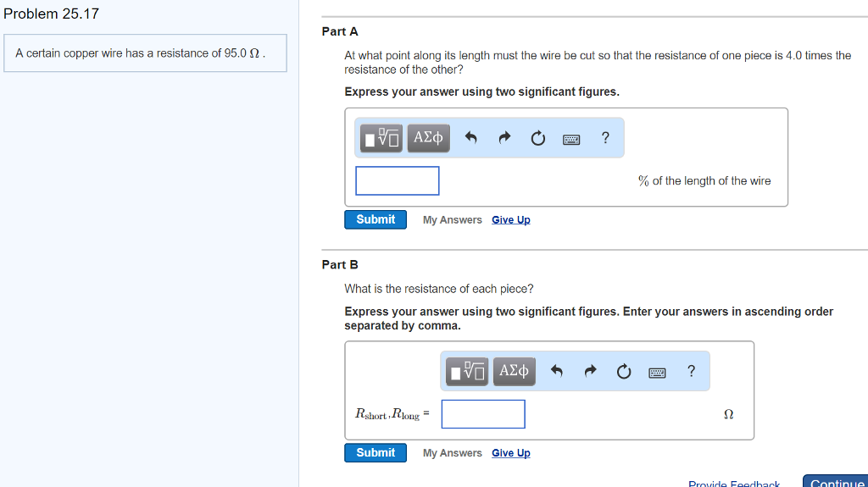Open My Answers for Part B
The image size is (868, 487).
(453, 453)
